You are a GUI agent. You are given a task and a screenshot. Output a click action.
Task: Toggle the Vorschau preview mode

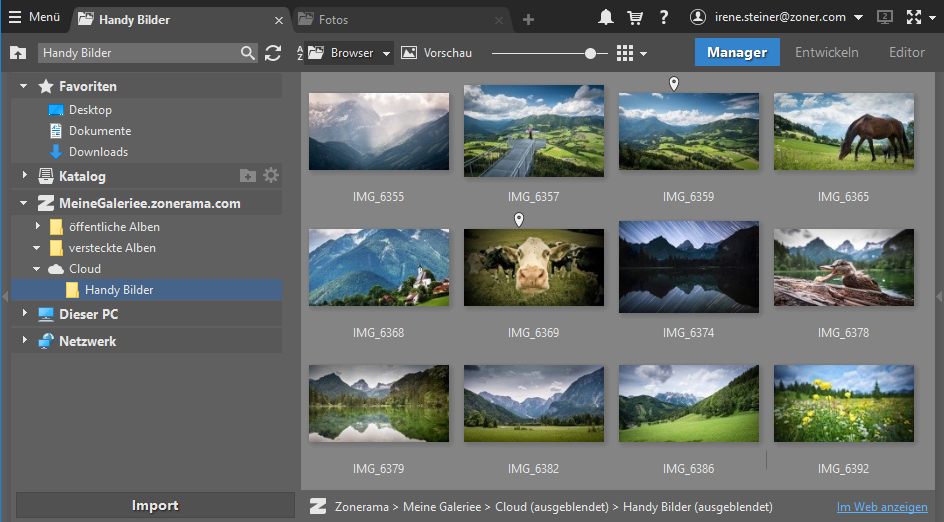[436, 53]
